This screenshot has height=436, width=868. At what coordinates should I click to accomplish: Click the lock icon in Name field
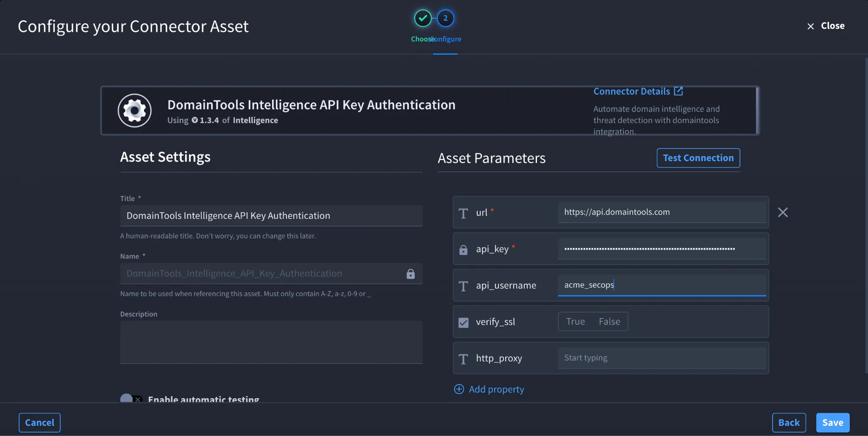coord(410,274)
